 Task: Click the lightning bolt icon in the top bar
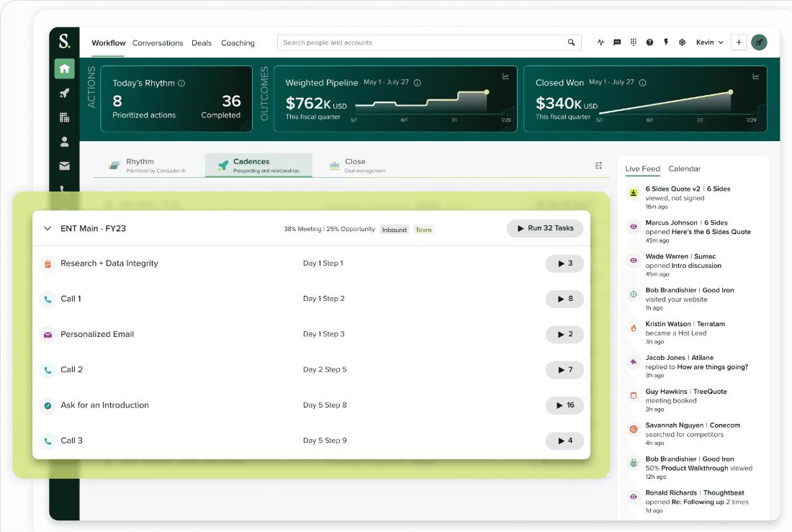click(666, 42)
